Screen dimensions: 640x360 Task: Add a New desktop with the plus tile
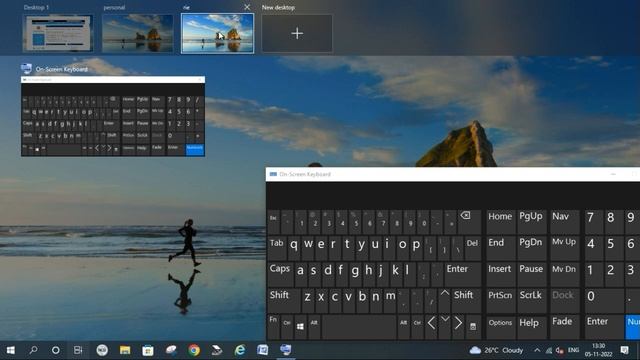297,33
